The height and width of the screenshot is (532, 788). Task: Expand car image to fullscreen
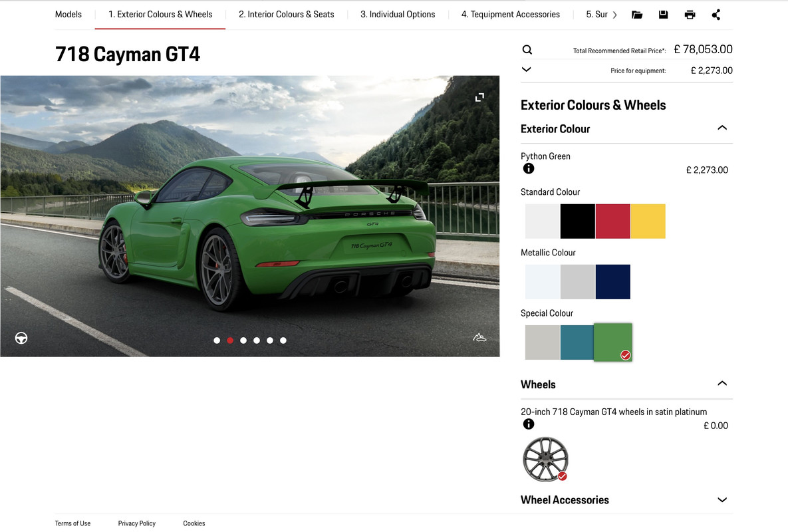[x=480, y=97]
